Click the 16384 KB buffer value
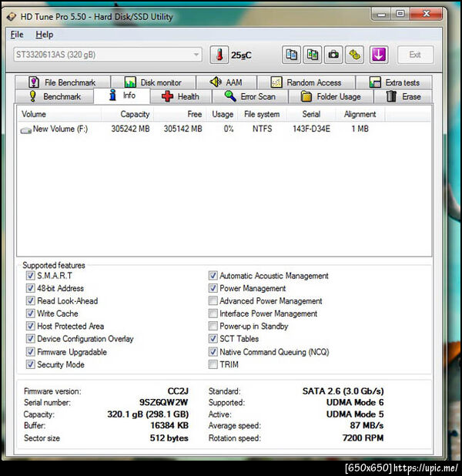Image resolution: width=462 pixels, height=476 pixels. (169, 426)
